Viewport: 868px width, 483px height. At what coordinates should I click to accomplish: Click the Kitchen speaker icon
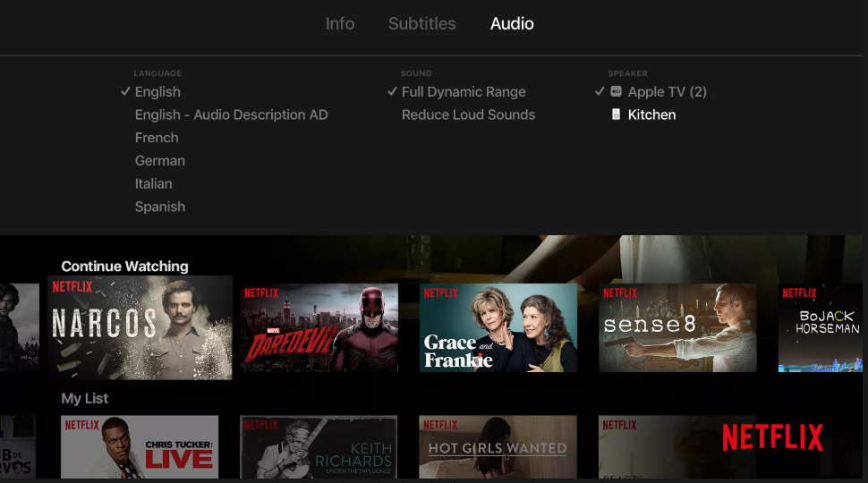pos(616,114)
